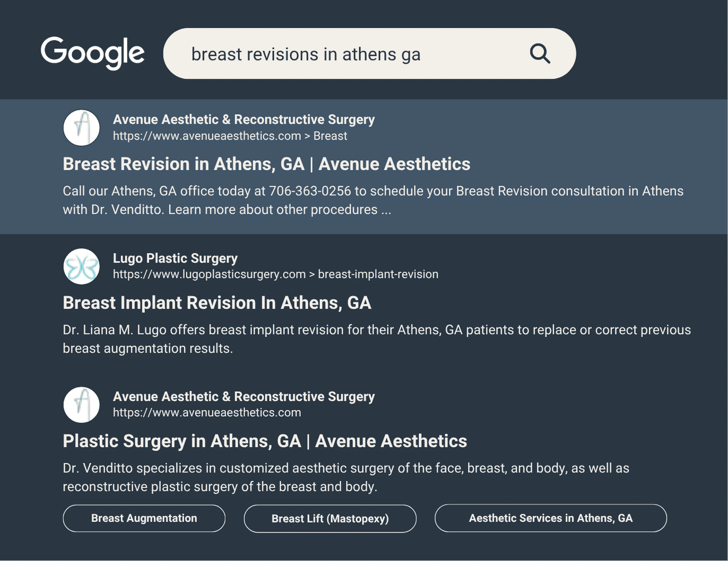The image size is (728, 561).
Task: Open the 'Breast Revision in Athens, GA' result
Action: point(266,164)
